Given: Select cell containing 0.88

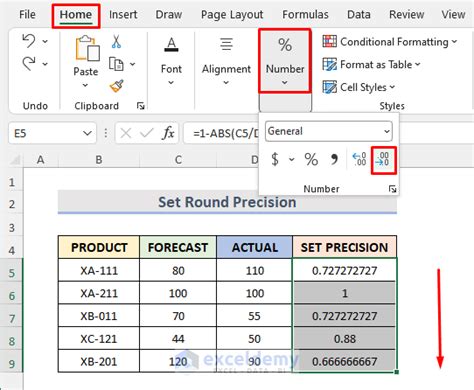Looking at the screenshot, I should coord(345,339).
